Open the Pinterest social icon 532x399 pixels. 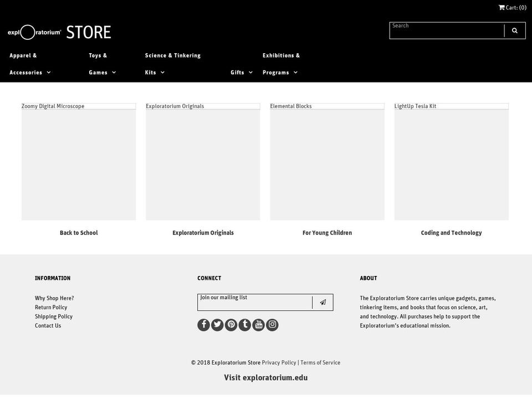click(231, 325)
